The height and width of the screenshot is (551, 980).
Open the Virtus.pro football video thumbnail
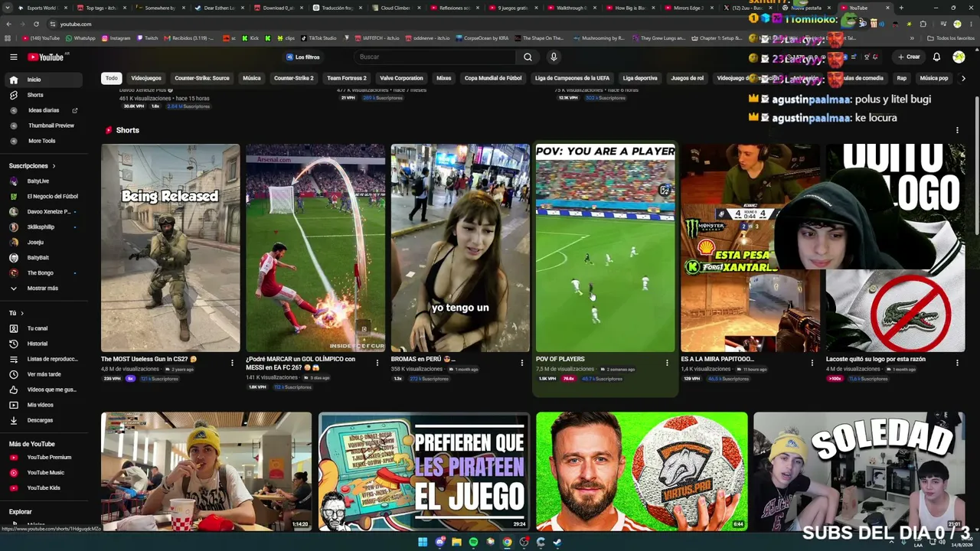(x=642, y=471)
